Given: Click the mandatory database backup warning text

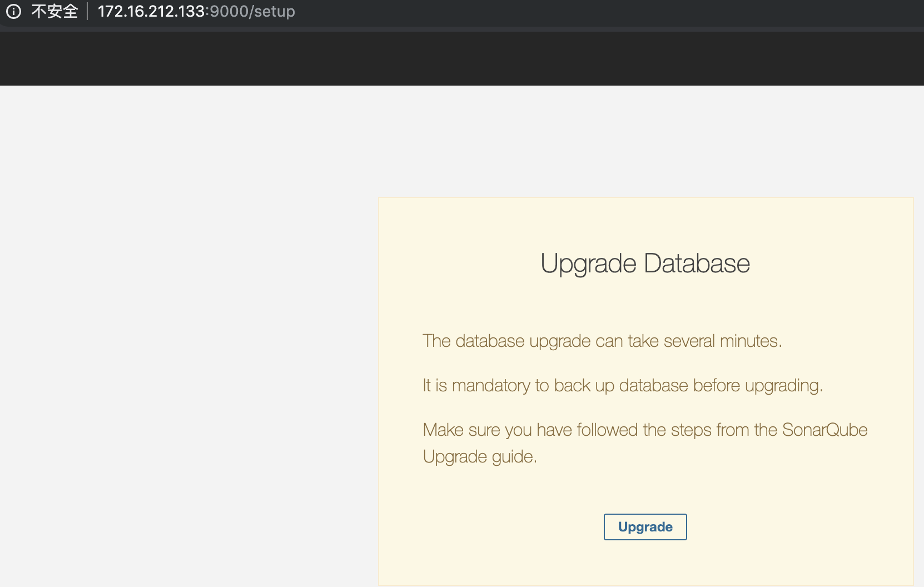Looking at the screenshot, I should (623, 385).
